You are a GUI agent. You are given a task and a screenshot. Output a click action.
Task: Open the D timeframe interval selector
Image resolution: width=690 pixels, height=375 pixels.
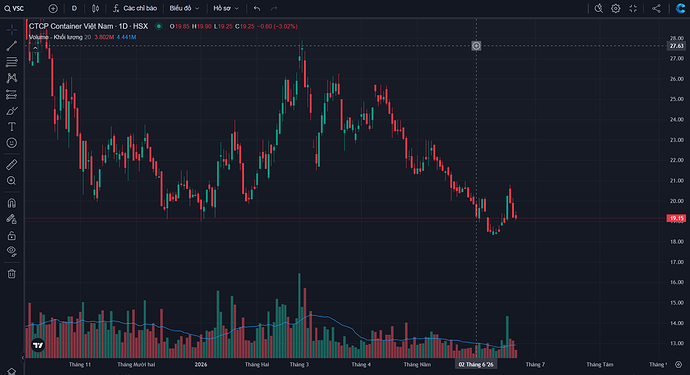pos(74,8)
